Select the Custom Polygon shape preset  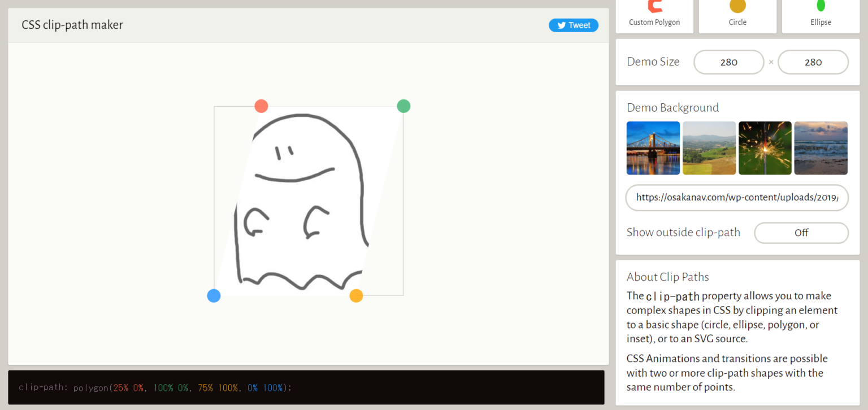coord(654,12)
